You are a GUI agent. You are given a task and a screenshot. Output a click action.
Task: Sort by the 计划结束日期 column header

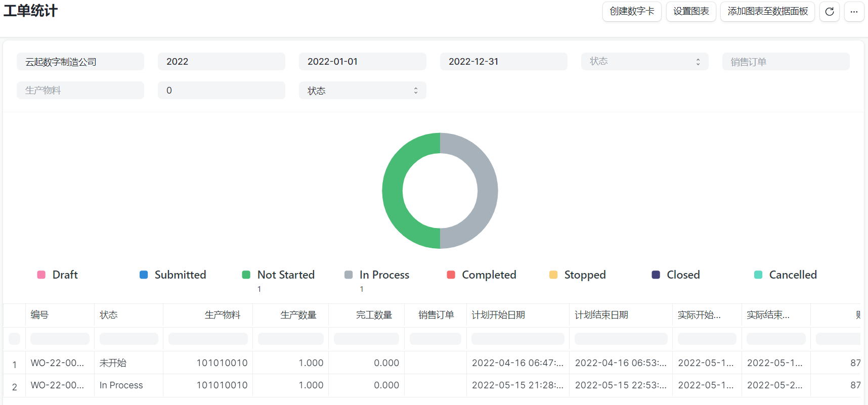point(621,315)
